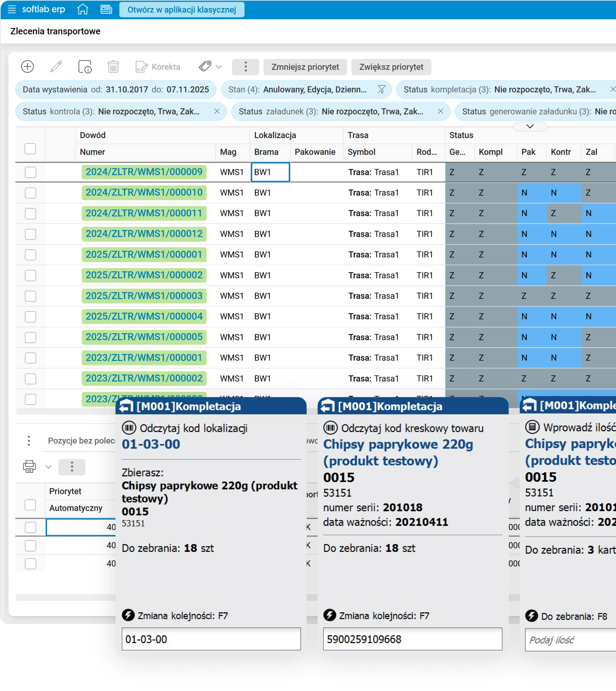Open the document info preview icon
Image resolution: width=616 pixels, height=691 pixels.
click(85, 67)
